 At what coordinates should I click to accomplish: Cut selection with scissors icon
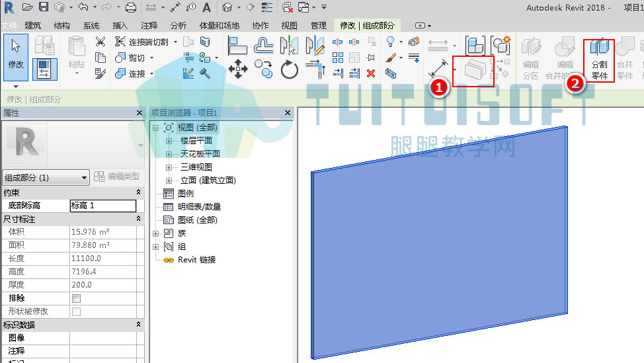101,42
